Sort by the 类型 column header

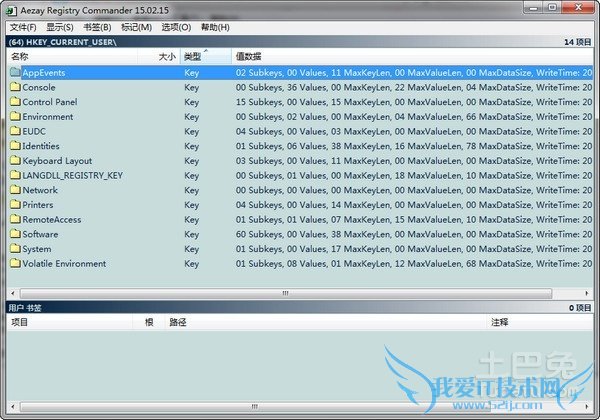tap(206, 57)
